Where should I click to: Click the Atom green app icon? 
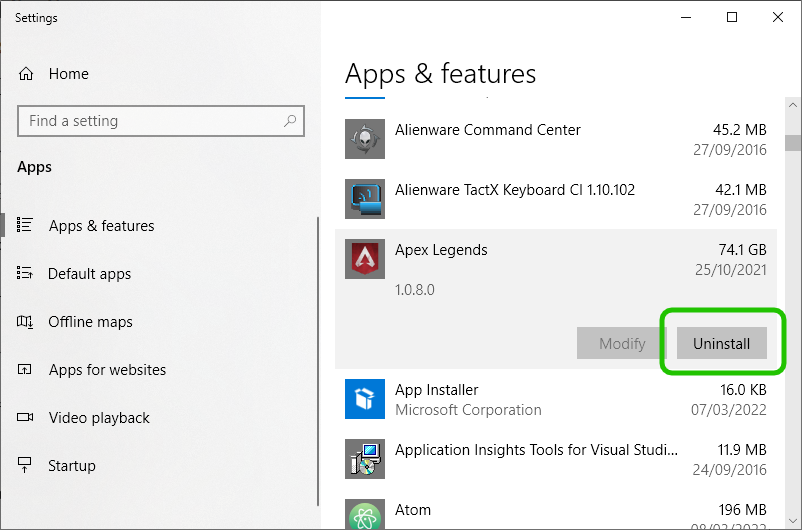[x=365, y=514]
